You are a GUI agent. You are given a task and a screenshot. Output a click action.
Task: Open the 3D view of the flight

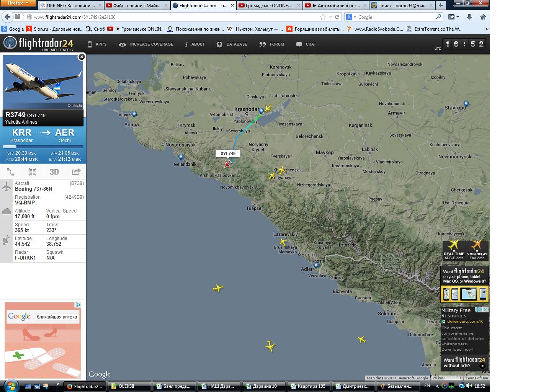click(x=54, y=172)
